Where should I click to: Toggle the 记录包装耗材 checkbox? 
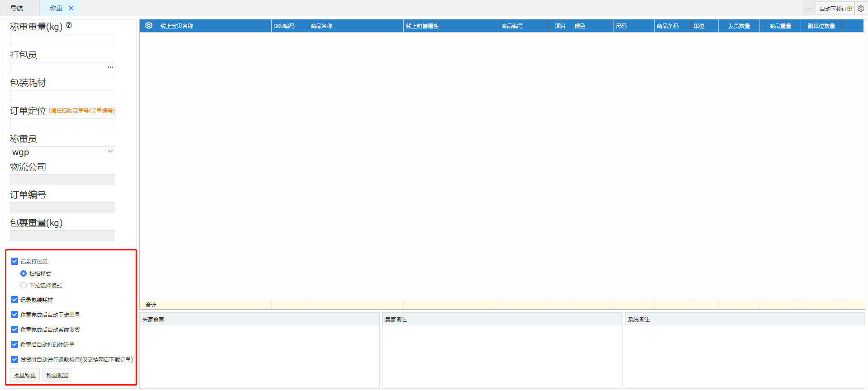click(x=14, y=300)
